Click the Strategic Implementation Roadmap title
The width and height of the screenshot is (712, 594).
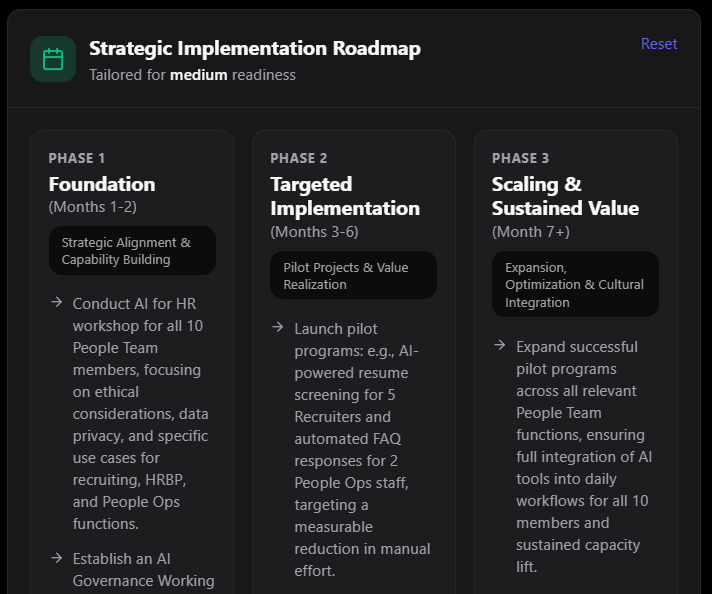pyautogui.click(x=254, y=48)
